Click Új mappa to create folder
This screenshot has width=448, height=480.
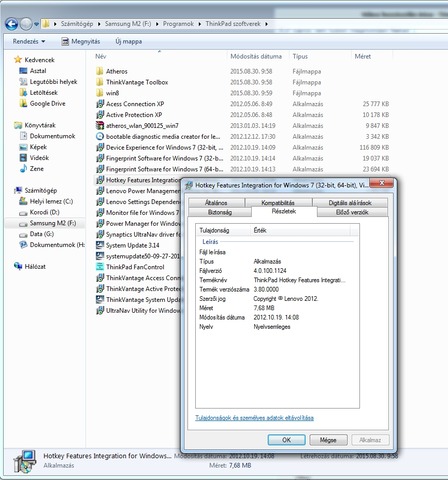pyautogui.click(x=129, y=41)
